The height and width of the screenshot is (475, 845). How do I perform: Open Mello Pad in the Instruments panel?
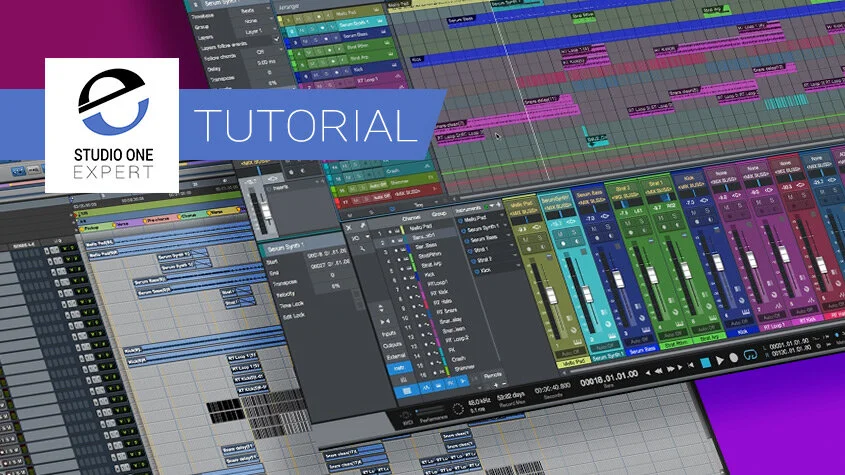pos(474,219)
